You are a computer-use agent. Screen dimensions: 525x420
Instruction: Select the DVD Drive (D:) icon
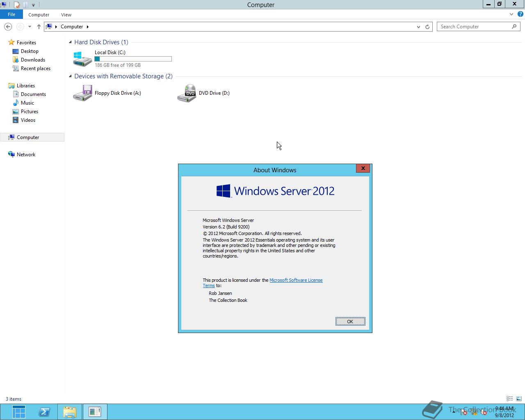(x=187, y=93)
